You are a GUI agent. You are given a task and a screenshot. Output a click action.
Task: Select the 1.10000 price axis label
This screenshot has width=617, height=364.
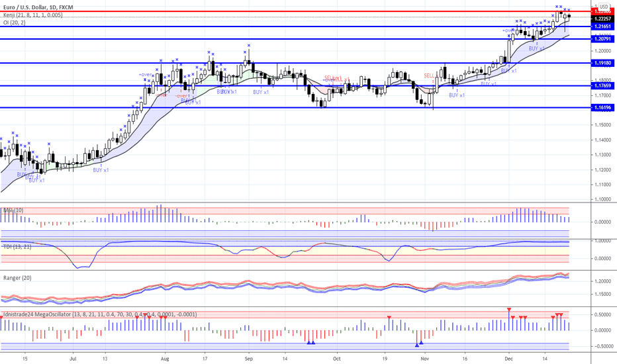coord(603,199)
